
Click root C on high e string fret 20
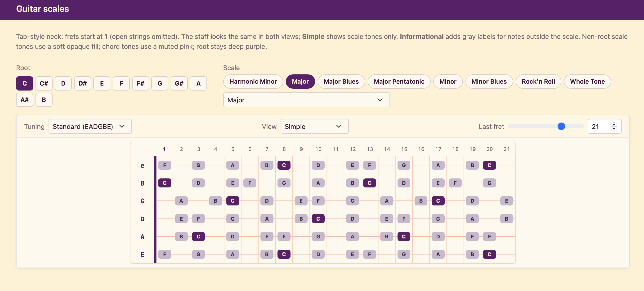pos(489,165)
